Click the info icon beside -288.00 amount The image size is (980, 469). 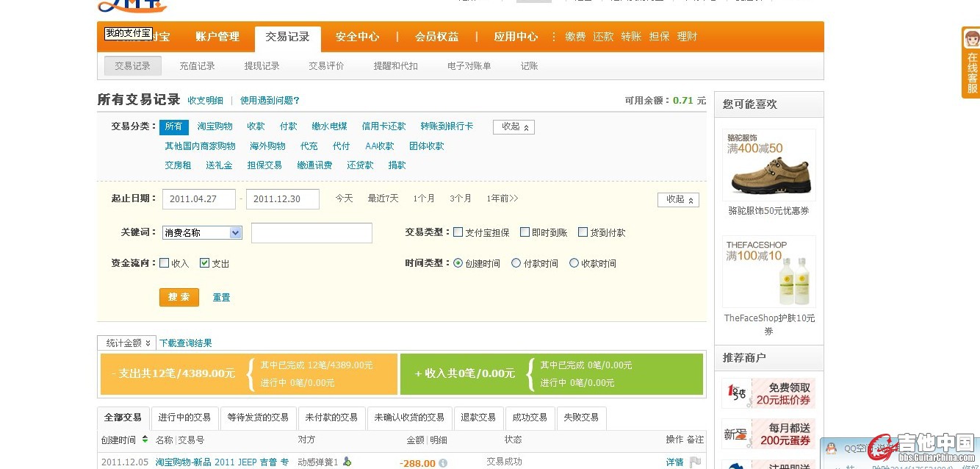(443, 463)
